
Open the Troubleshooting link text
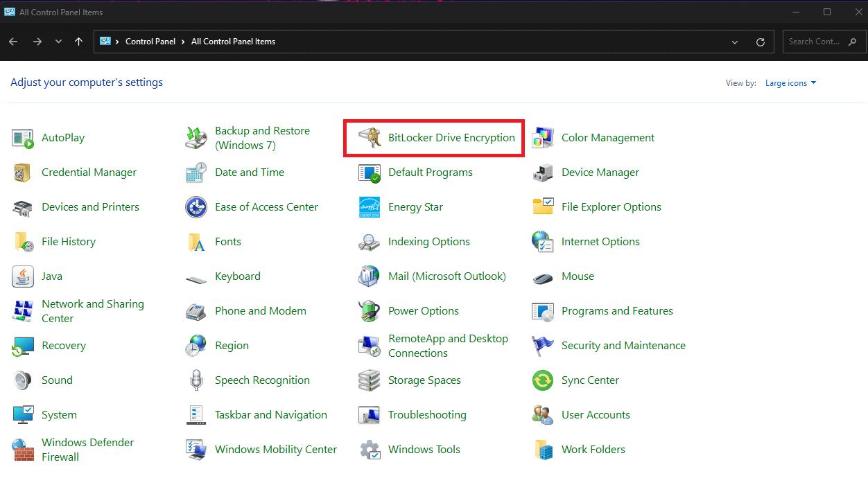coord(427,415)
